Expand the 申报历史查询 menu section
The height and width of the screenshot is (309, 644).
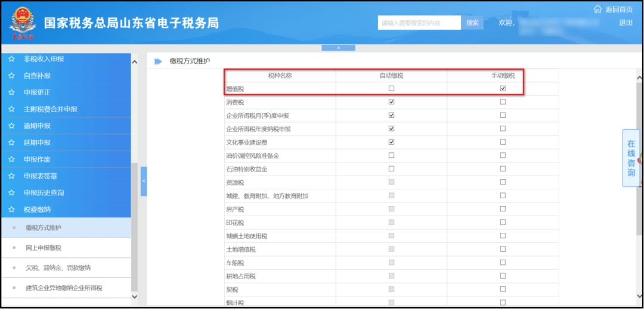tap(66, 193)
